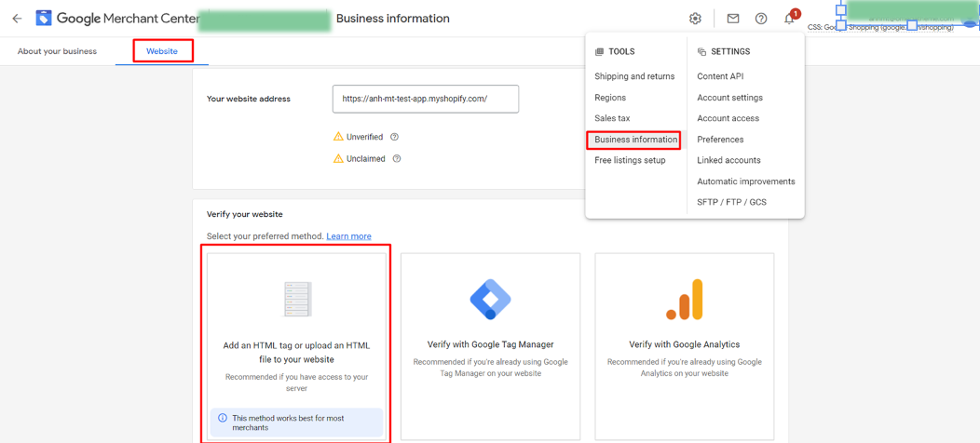The height and width of the screenshot is (443, 980).
Task: Open the settings gear icon
Action: tap(695, 18)
